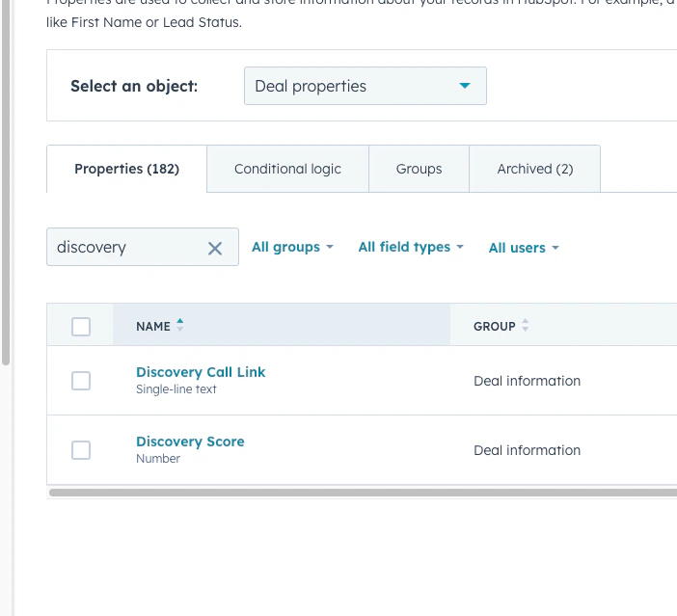Expand the All field types filter
The image size is (677, 616).
click(411, 247)
